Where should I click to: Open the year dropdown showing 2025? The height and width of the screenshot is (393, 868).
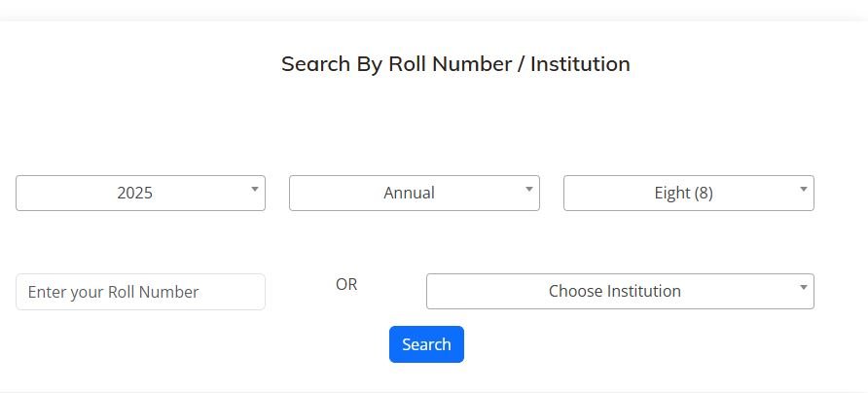[x=140, y=193]
